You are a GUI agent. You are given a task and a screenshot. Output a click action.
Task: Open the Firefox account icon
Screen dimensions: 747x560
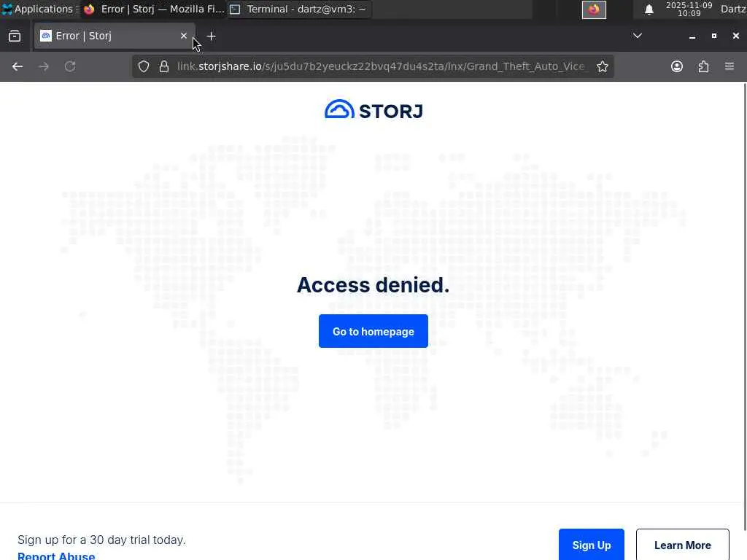click(677, 66)
